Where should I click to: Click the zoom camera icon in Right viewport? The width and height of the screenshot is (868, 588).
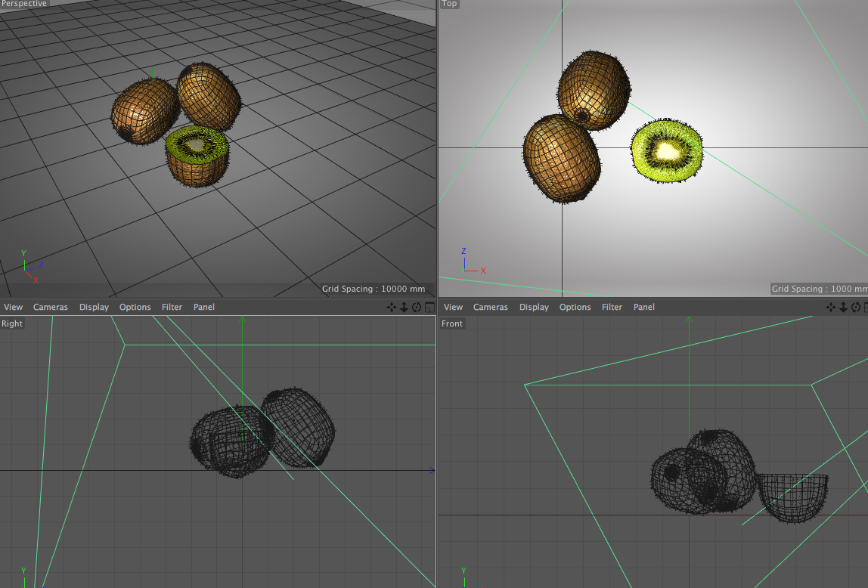pos(404,307)
